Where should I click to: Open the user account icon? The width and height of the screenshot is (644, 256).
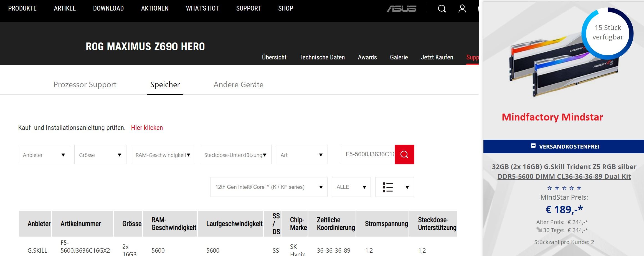tap(462, 9)
